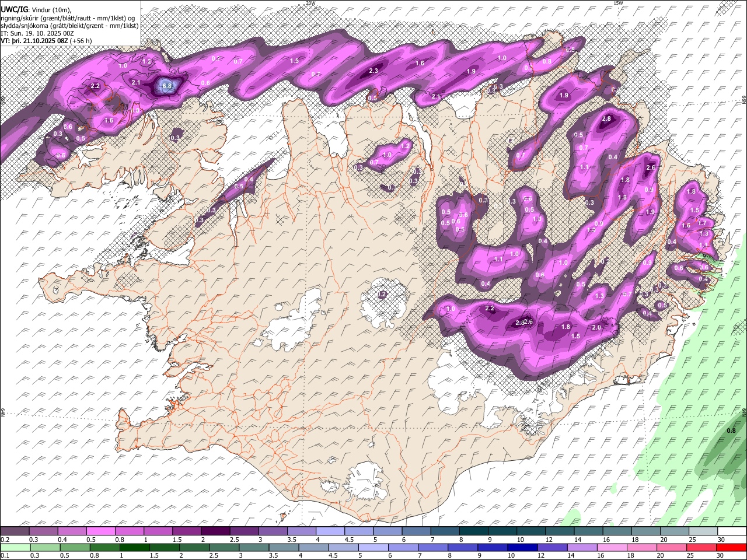Click the 2.3 snowfall value off the north coast
The width and height of the screenshot is (747, 560).
[374, 71]
